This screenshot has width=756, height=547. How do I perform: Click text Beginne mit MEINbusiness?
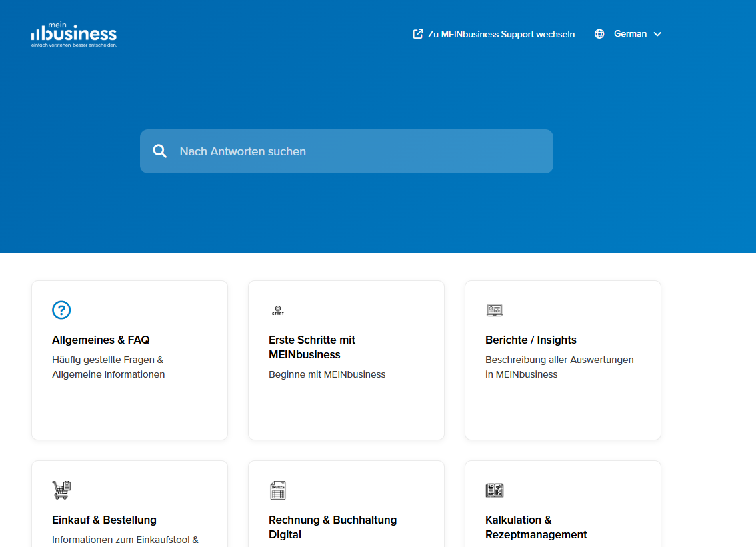(327, 374)
